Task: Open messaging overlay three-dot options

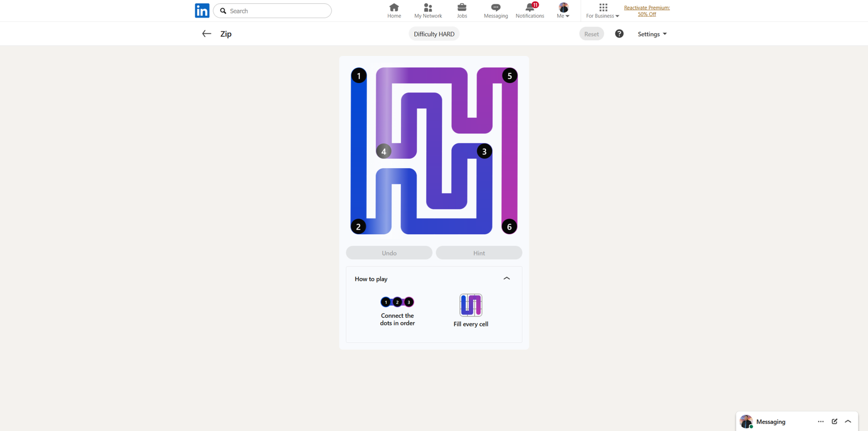Action: pos(820,421)
